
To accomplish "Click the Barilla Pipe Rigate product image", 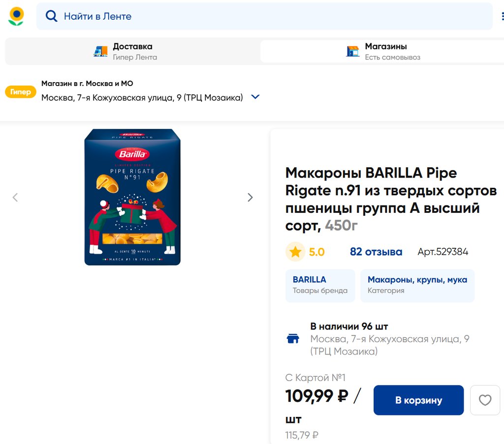I will tap(132, 197).
